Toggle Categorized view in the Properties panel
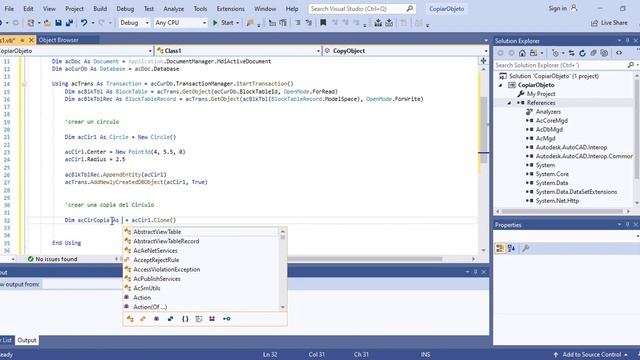Image resolution: width=640 pixels, height=360 pixels. click(x=500, y=248)
